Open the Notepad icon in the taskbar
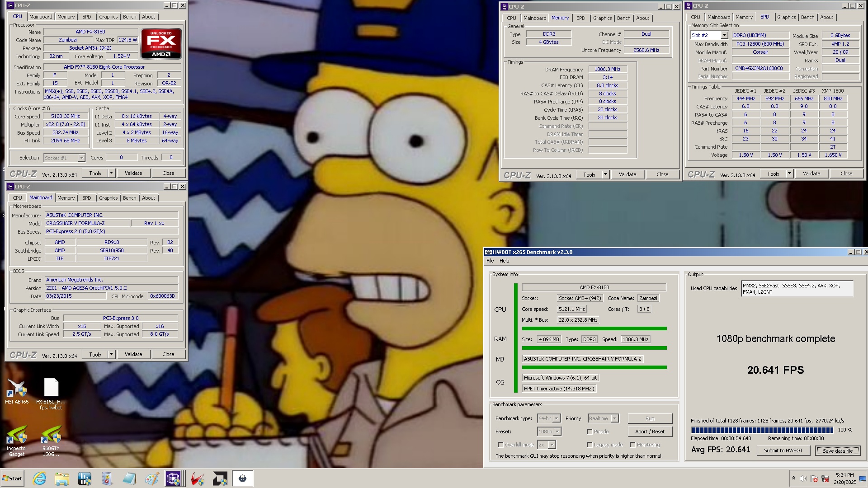Screen dimensions: 868x488 coord(129,479)
